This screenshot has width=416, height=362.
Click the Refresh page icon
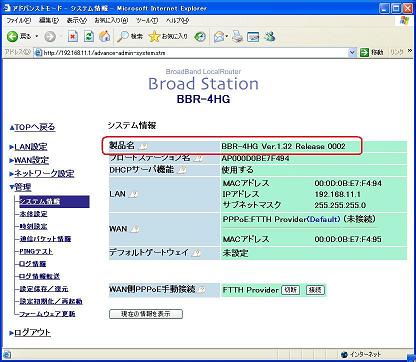click(x=89, y=36)
